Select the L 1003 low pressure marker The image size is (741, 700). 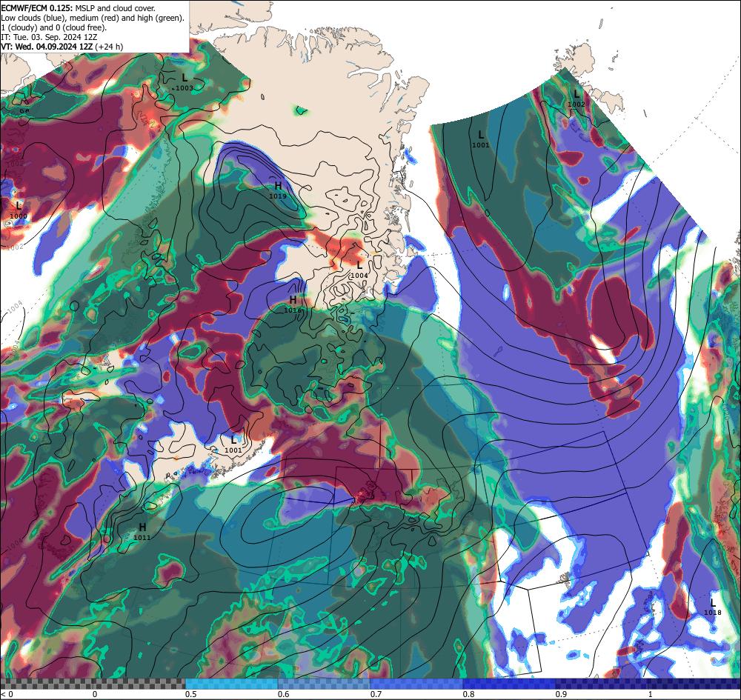tap(183, 82)
